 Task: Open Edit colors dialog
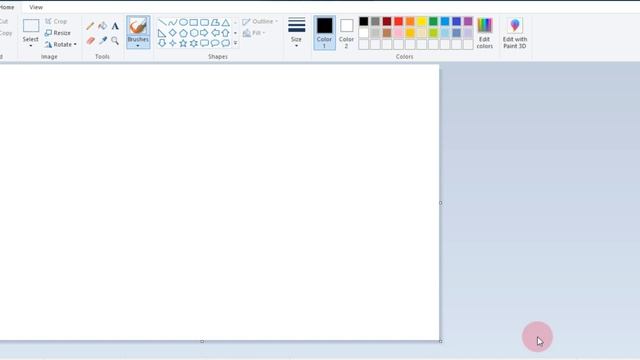point(484,33)
